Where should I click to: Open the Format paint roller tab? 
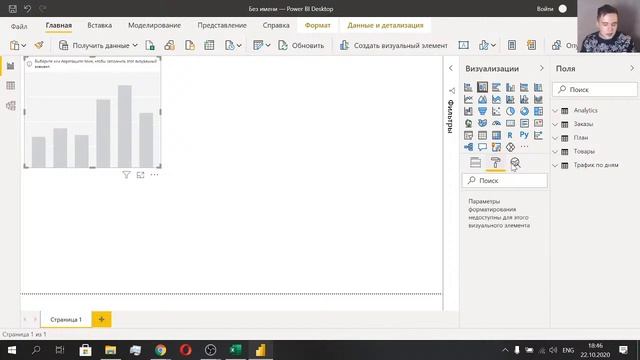pyautogui.click(x=496, y=162)
